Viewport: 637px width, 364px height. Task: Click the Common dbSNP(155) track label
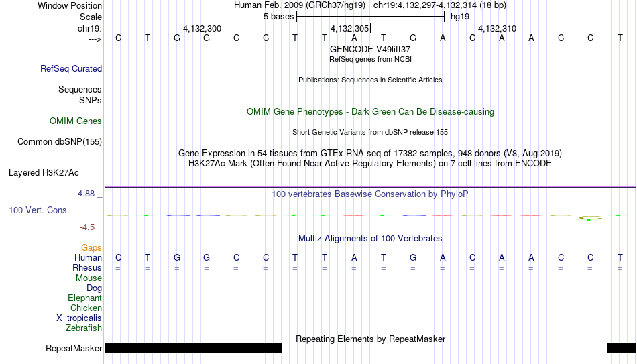[59, 142]
